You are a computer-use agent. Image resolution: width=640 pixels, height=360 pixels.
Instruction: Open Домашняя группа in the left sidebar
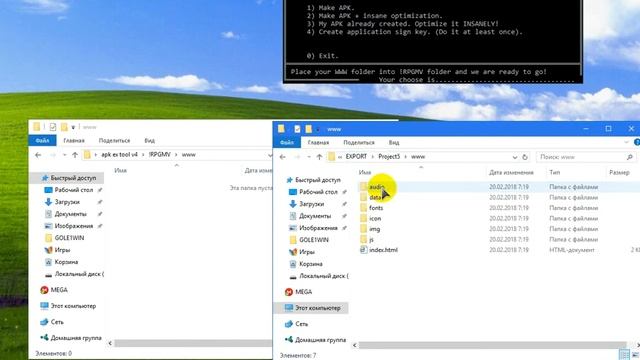pyautogui.click(x=71, y=338)
